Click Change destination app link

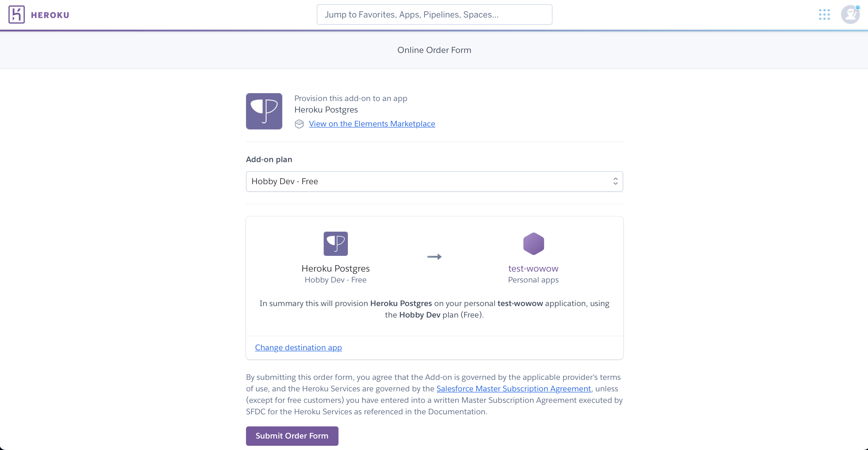point(298,347)
